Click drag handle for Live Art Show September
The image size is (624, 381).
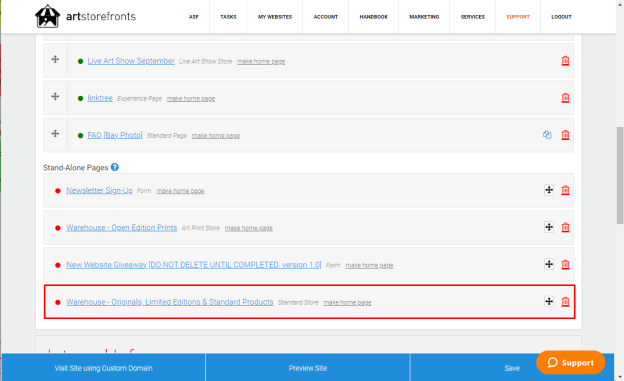(x=55, y=59)
